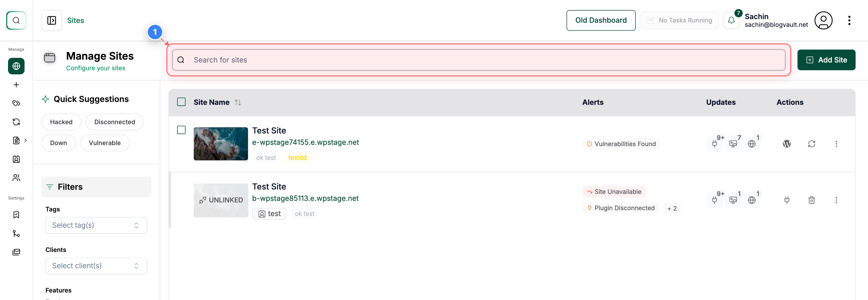Check the select-all sites checkbox in header
Image resolution: width=868 pixels, height=300 pixels.
pos(181,102)
